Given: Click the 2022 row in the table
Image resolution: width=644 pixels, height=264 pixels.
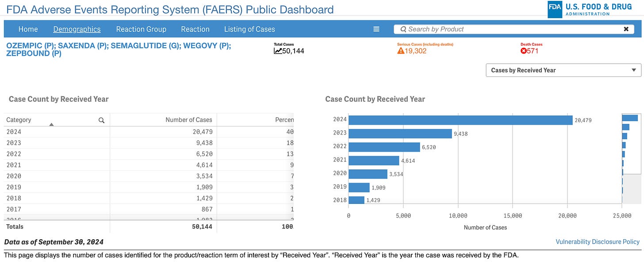Looking at the screenshot, I should click(149, 154).
